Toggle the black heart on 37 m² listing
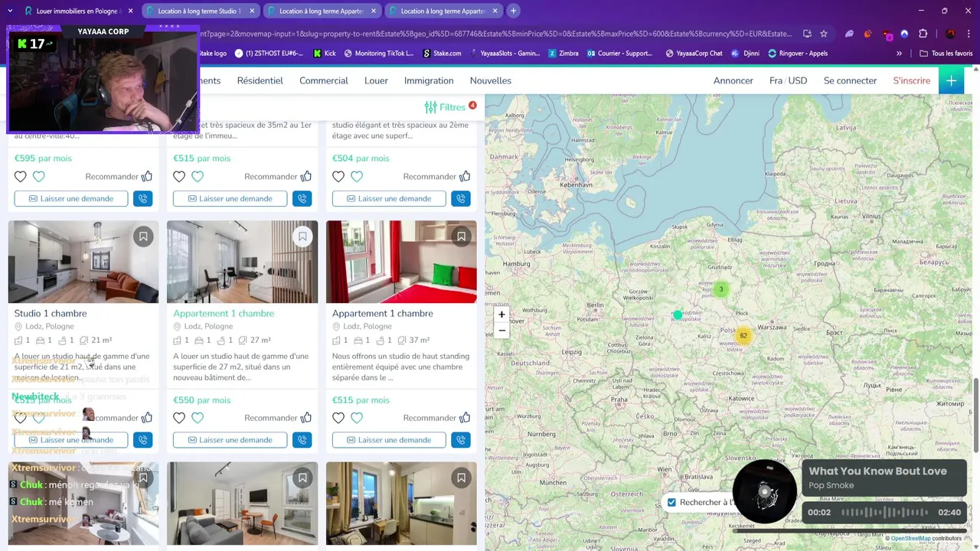This screenshot has height=551, width=980. [338, 418]
